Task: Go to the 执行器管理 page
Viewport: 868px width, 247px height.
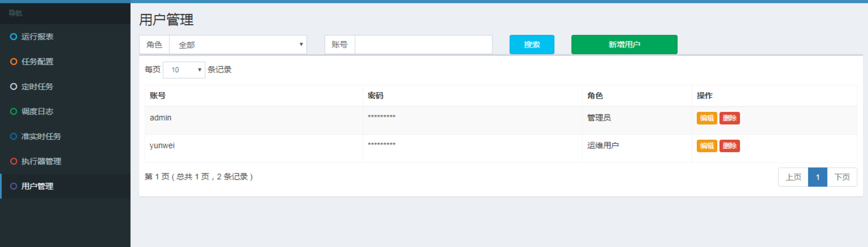Action: coord(41,161)
